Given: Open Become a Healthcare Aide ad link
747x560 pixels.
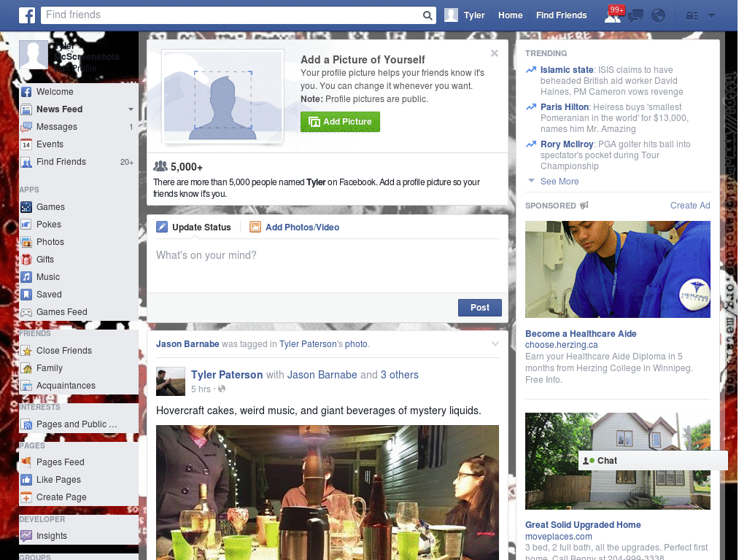Looking at the screenshot, I should coord(581,334).
